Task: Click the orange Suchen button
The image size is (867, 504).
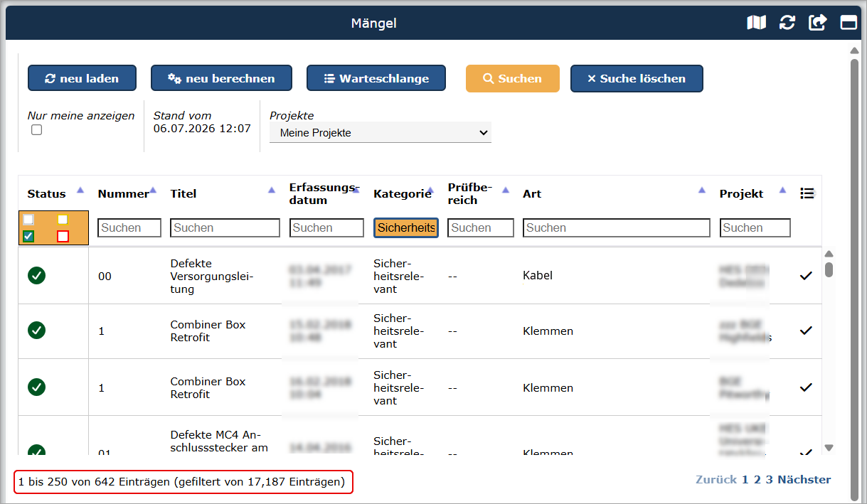Action: (512, 78)
